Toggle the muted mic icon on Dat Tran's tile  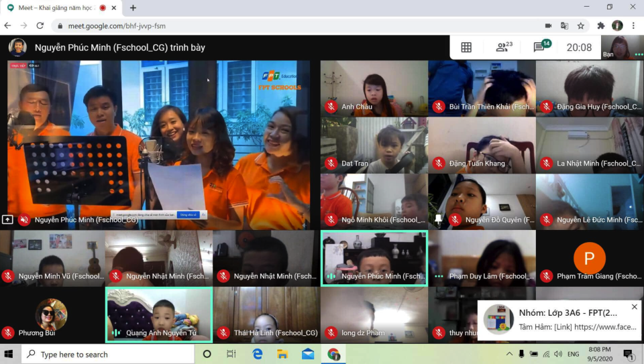[331, 163]
